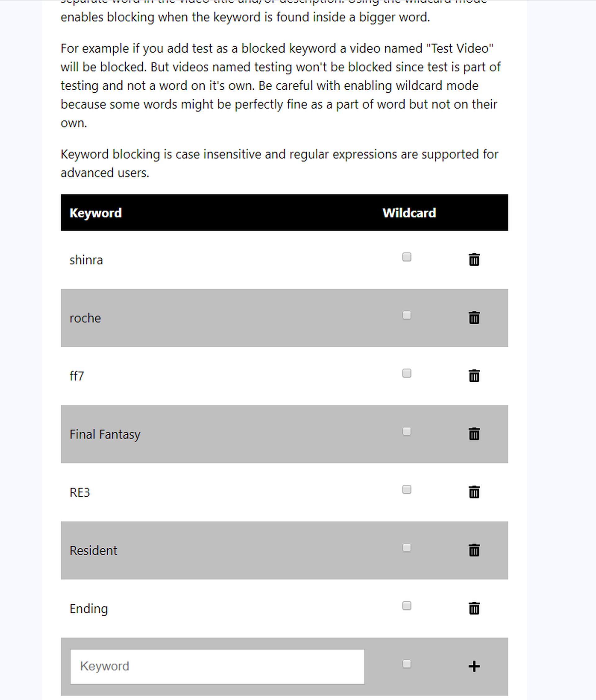596x700 pixels.
Task: Select the Keyword column header
Action: point(96,213)
